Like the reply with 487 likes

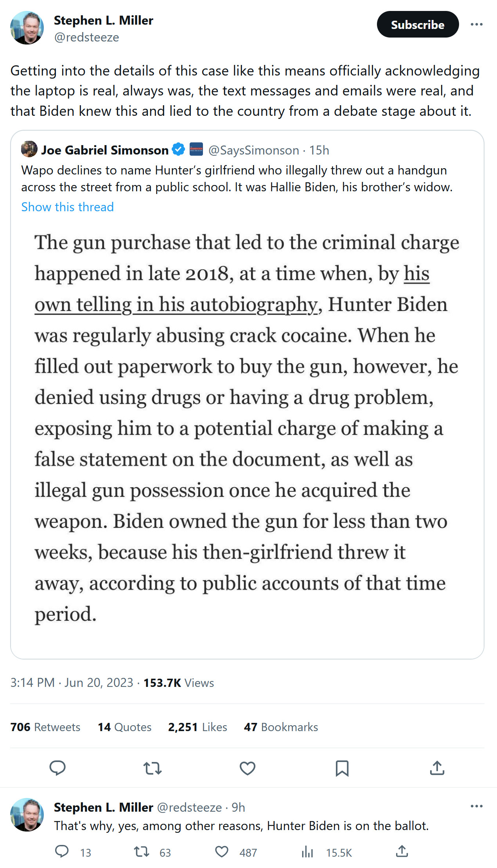(x=222, y=852)
